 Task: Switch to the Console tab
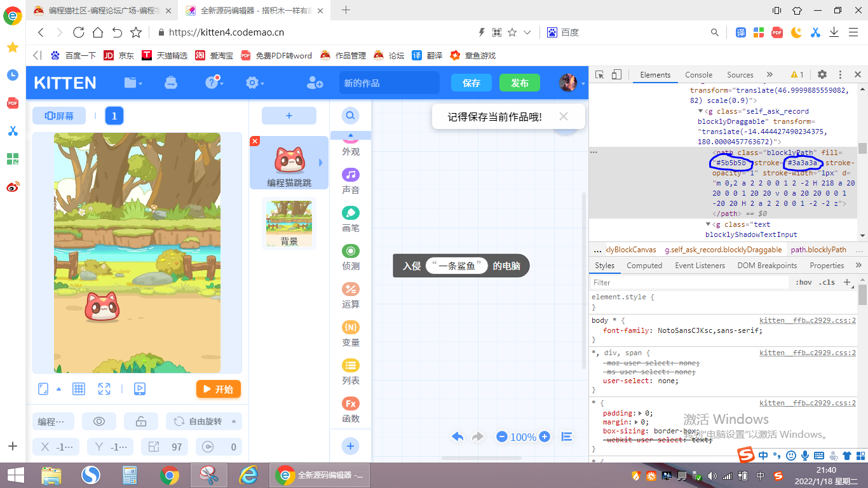click(698, 74)
